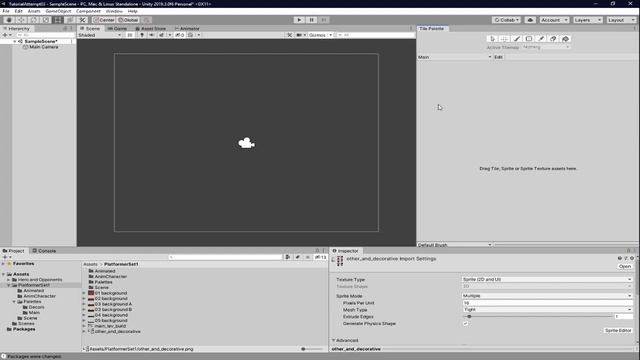
Task: Select the Rotate tool in the toolbar
Action: tap(33, 20)
